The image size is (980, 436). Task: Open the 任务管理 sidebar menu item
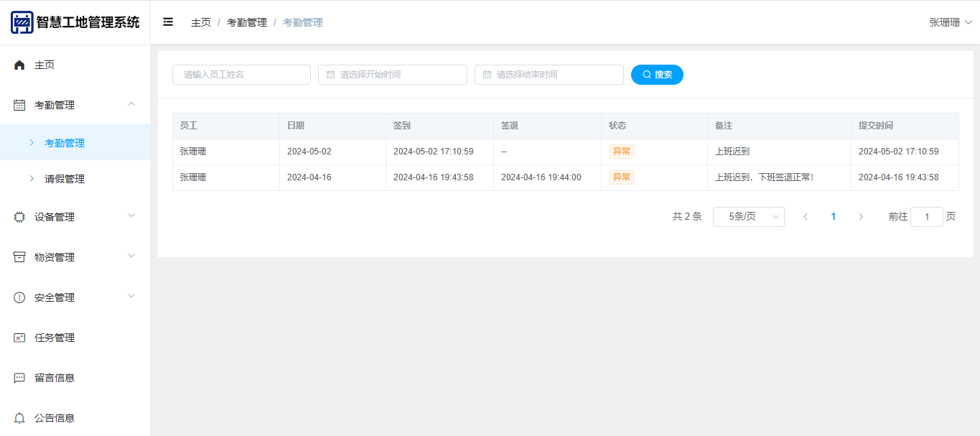(x=75, y=338)
